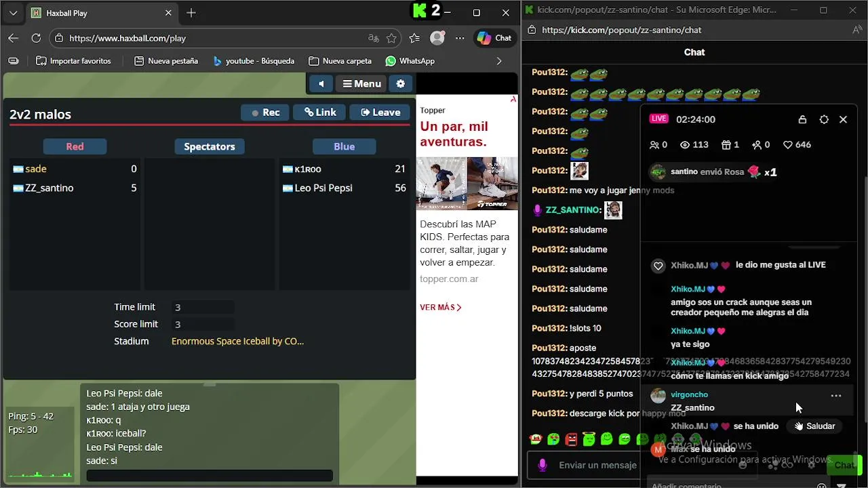Open the Edge tab list dropdown

click(13, 13)
